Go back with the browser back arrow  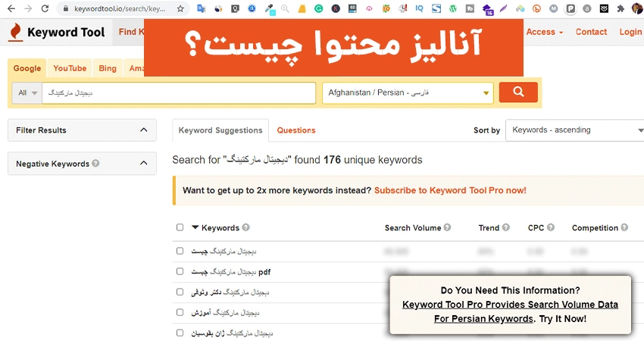click(x=11, y=8)
